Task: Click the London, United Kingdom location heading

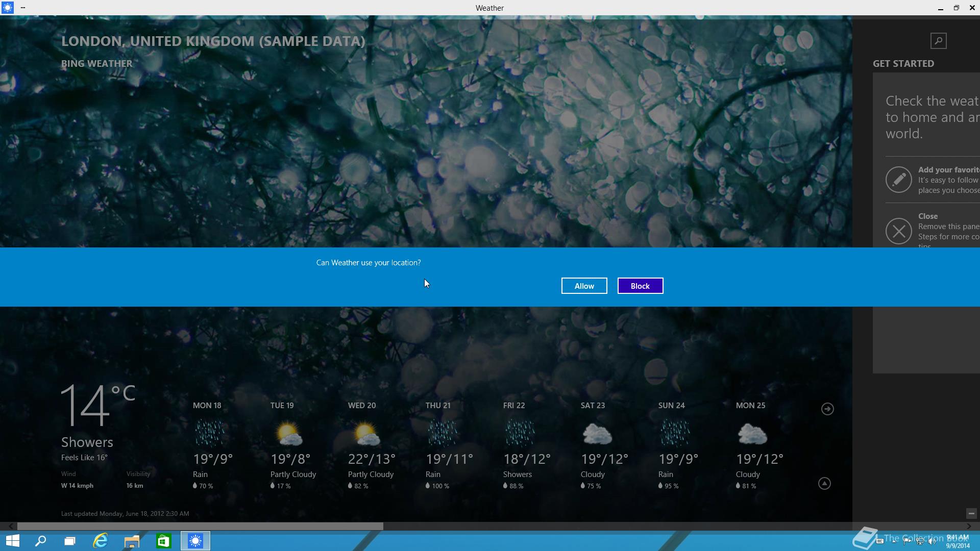Action: (213, 41)
